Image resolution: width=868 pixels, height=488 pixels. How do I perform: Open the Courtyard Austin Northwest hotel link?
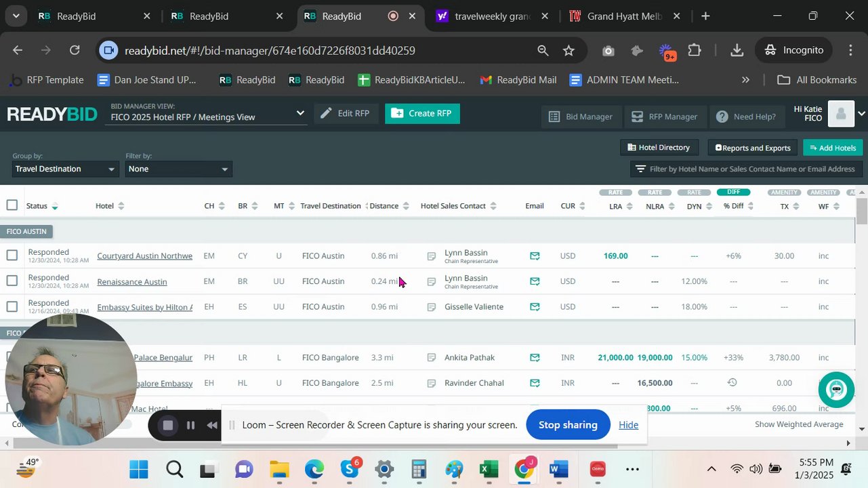point(144,256)
